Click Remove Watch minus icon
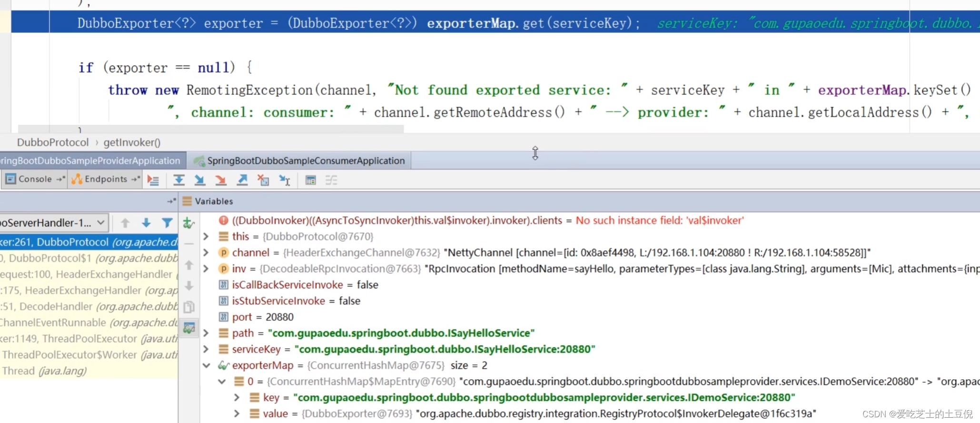 [189, 243]
